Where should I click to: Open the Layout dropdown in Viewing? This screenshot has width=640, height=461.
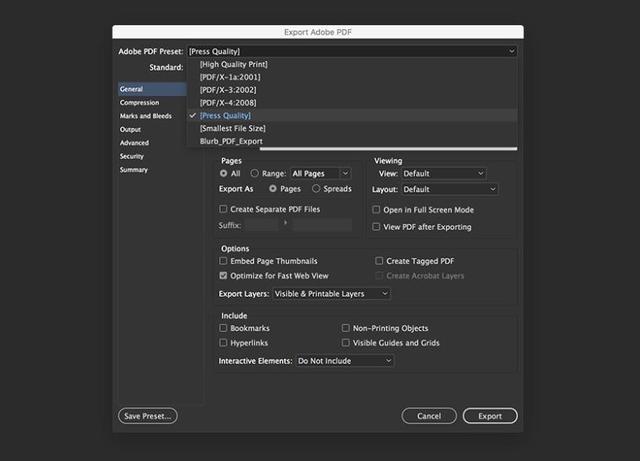(449, 189)
